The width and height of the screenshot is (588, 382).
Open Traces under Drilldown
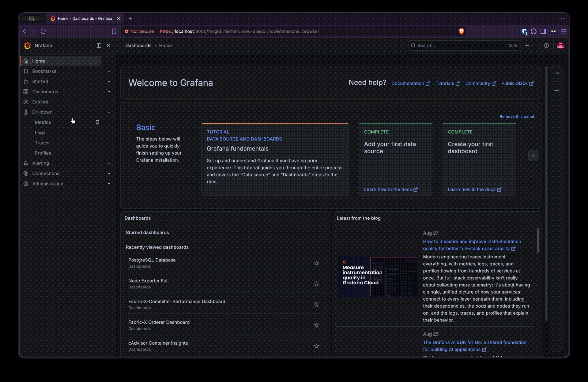[42, 143]
